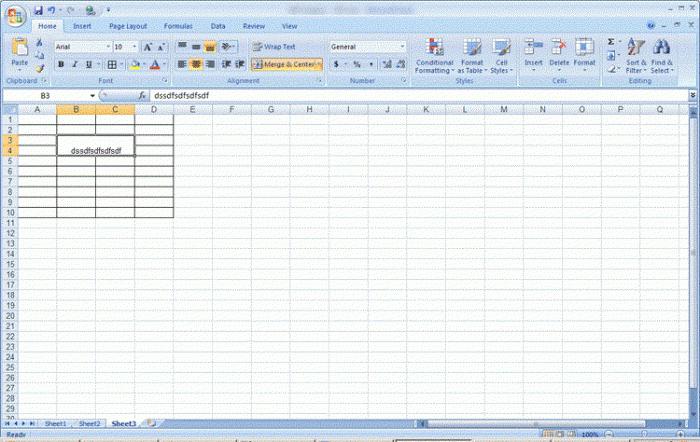Activate the Format Painter brush
The image size is (700, 442).
tap(39, 68)
